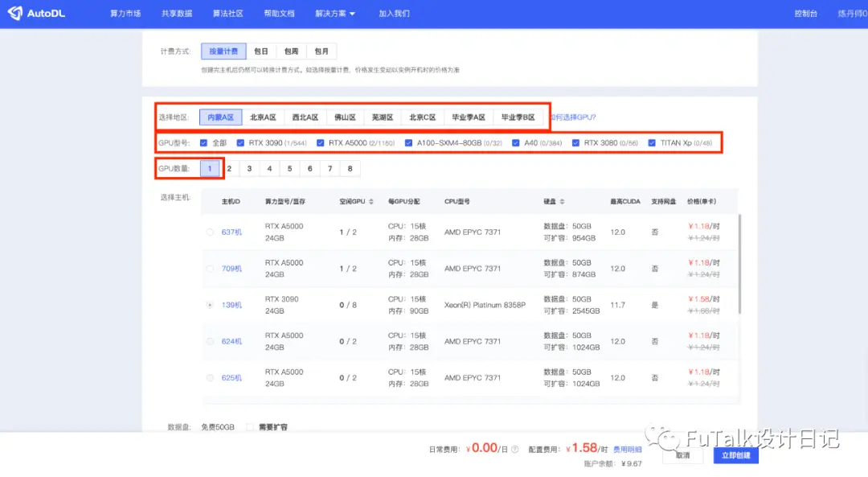Select the radio button for host 709机
The width and height of the screenshot is (868, 477).
(x=210, y=269)
